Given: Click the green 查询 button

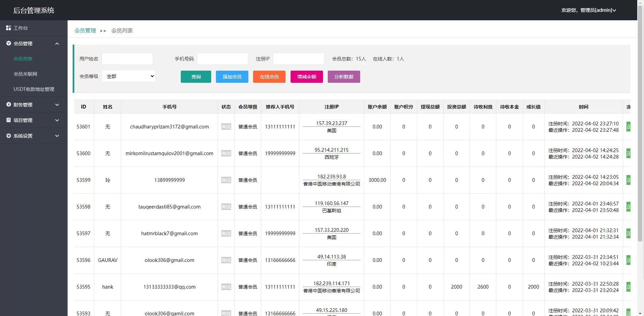Looking at the screenshot, I should click(x=196, y=77).
